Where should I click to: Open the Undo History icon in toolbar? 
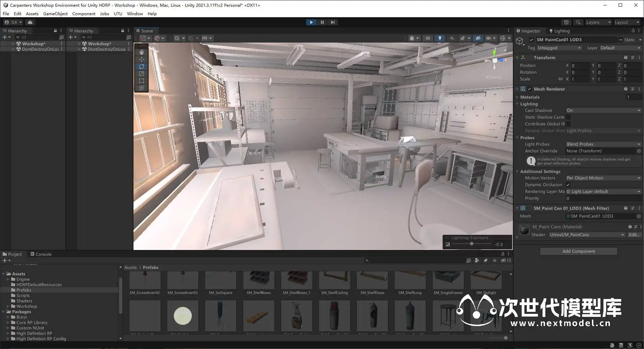point(566,22)
